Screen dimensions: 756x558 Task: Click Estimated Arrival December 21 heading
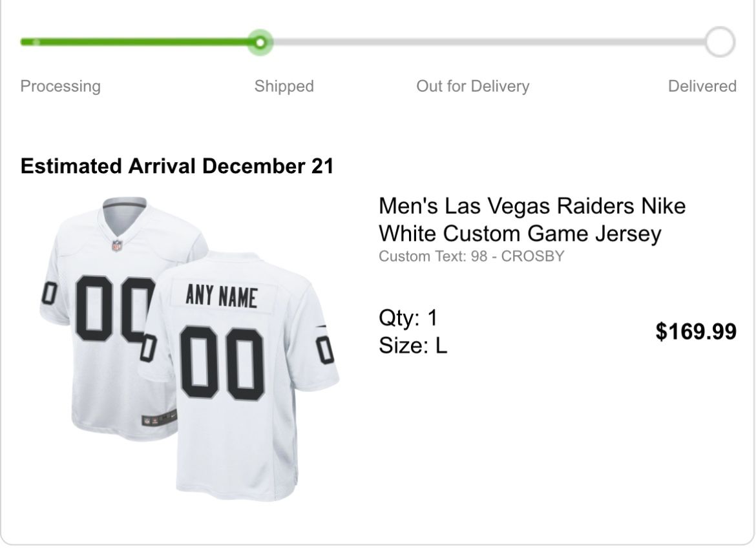click(177, 167)
